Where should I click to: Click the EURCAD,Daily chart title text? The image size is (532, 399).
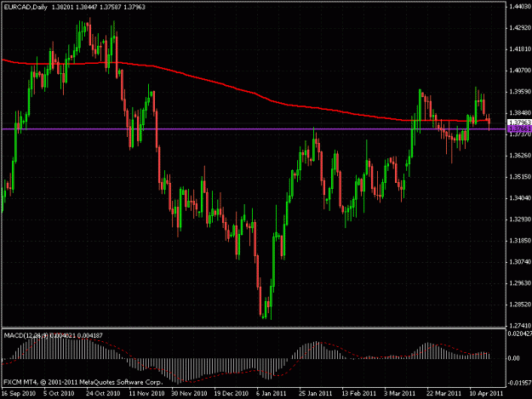pyautogui.click(x=26, y=7)
